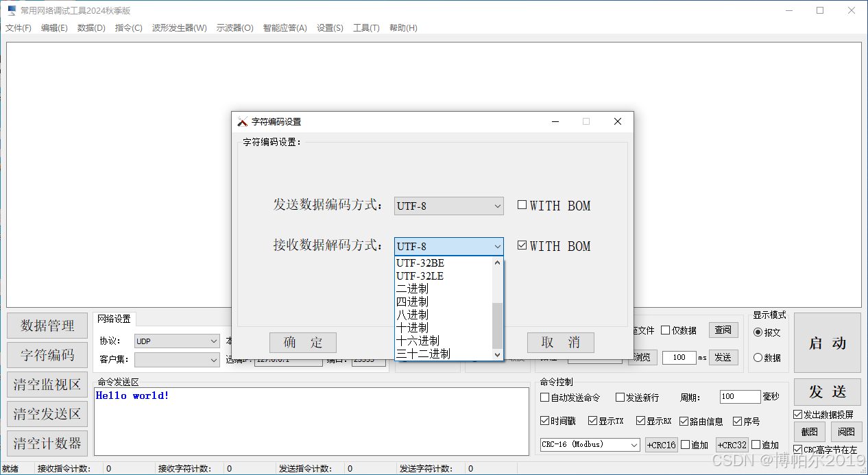Uncheck the 显示TX checkbox
868x475 pixels.
click(x=592, y=421)
